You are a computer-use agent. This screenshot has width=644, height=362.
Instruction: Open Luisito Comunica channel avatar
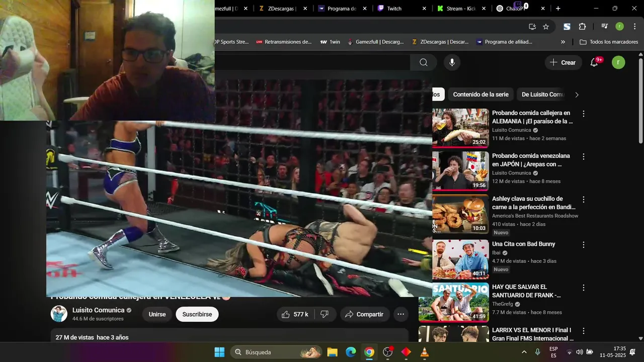pyautogui.click(x=59, y=314)
